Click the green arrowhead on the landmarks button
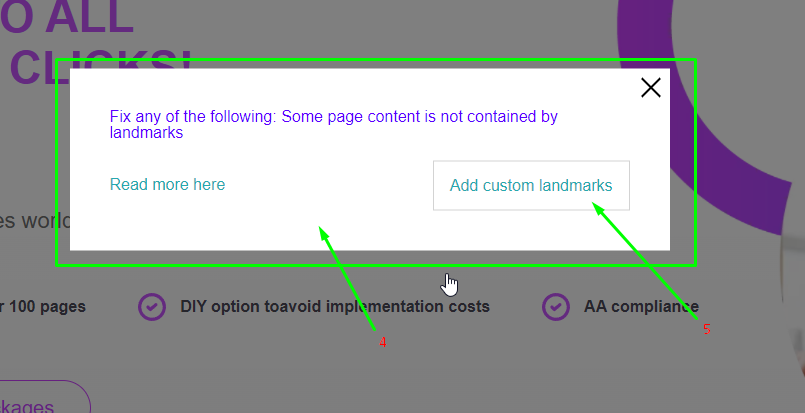The height and width of the screenshot is (413, 805). [599, 209]
